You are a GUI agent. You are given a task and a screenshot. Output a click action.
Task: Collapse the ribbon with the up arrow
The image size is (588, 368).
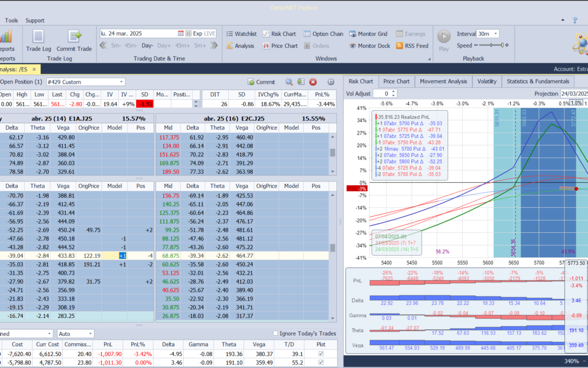(562, 20)
